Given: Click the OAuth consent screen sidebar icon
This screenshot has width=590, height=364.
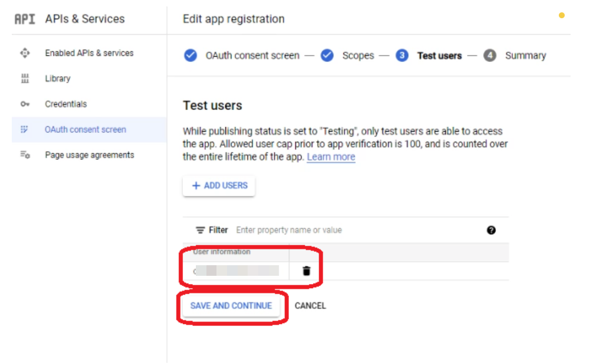Looking at the screenshot, I should pos(25,129).
